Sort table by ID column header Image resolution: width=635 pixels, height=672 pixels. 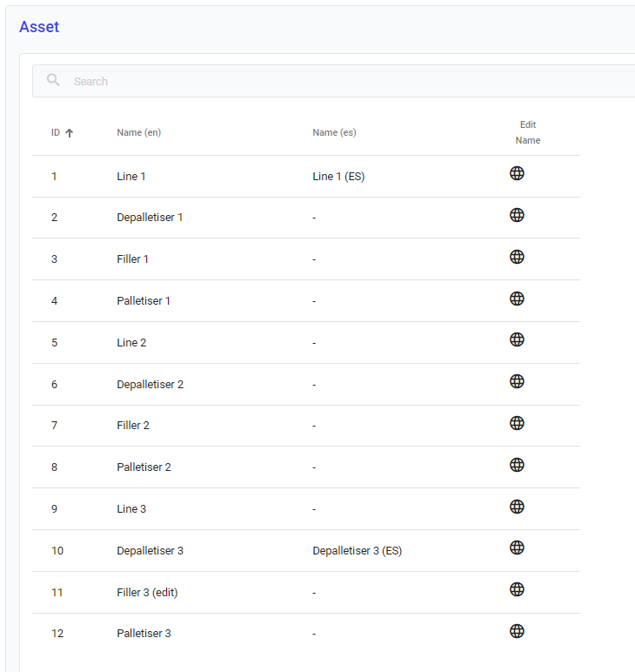pyautogui.click(x=56, y=133)
